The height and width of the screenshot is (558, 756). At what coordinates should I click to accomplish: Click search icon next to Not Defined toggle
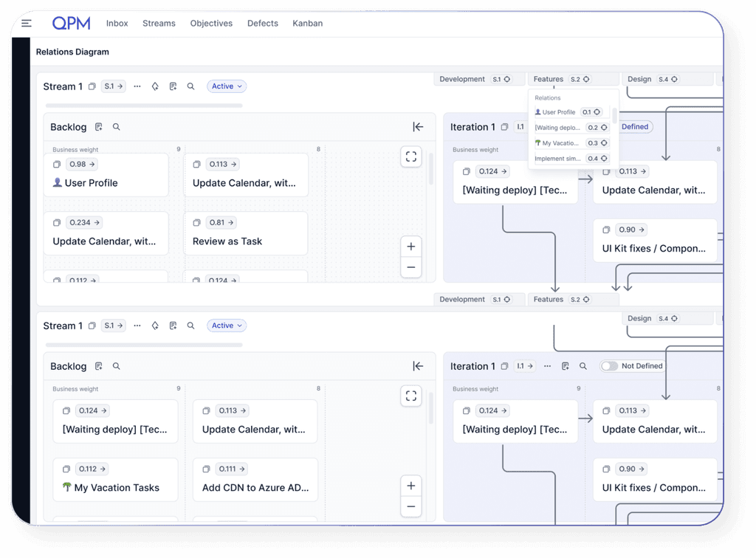pos(583,366)
